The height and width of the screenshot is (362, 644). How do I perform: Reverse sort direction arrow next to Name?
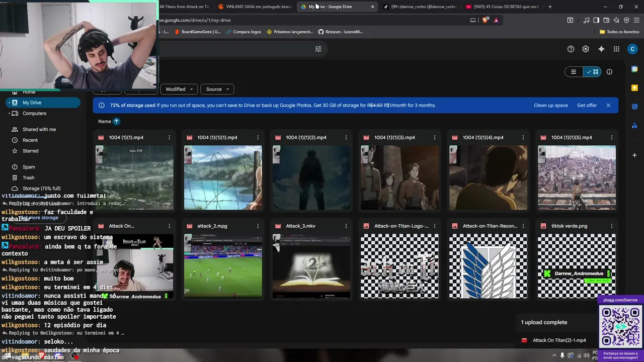point(116,121)
